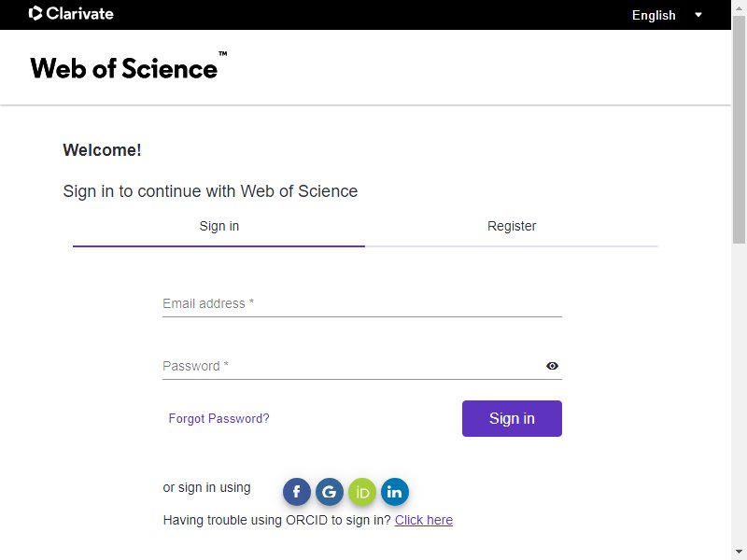The height and width of the screenshot is (560, 747).
Task: Open the Forgot Password? link
Action: click(218, 418)
